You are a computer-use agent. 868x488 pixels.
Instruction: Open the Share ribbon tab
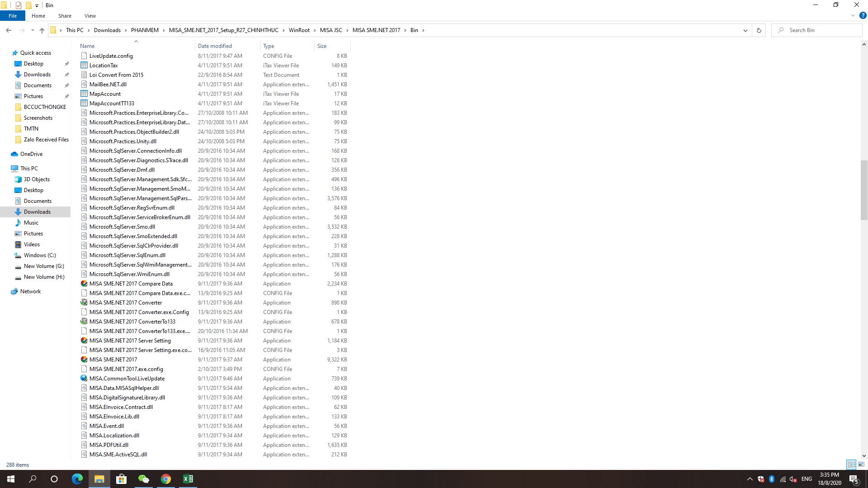65,16
